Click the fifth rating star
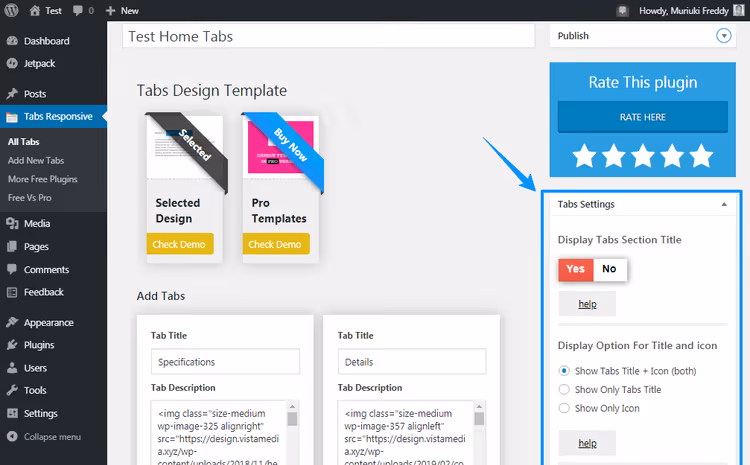The width and height of the screenshot is (750, 465). click(x=701, y=155)
